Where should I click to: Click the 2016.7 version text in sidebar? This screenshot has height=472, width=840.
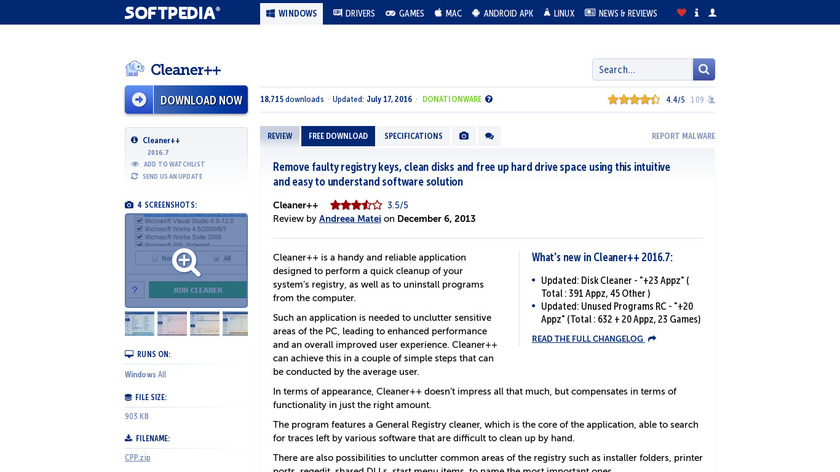pos(158,153)
